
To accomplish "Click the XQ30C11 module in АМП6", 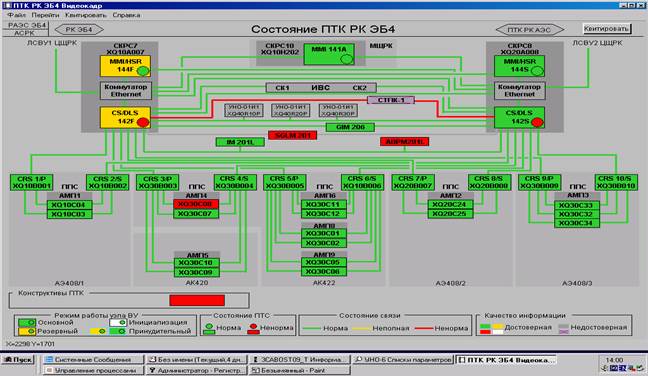I will pos(323,205).
